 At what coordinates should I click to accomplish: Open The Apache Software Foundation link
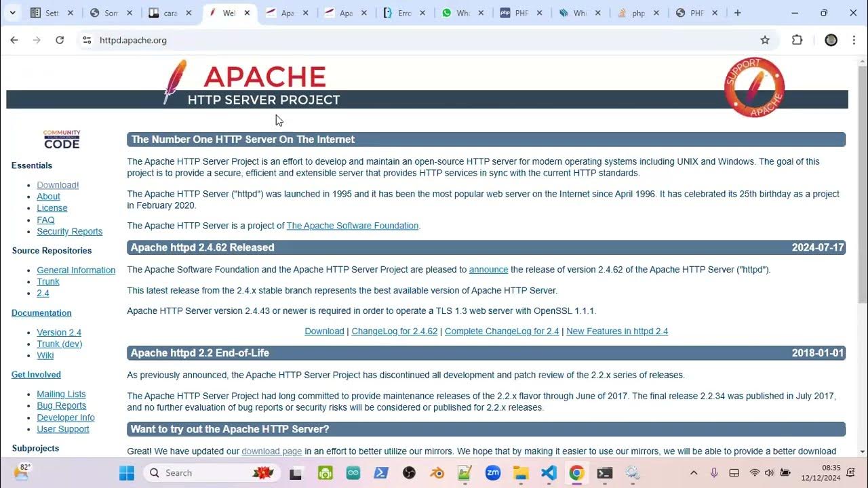coord(353,226)
